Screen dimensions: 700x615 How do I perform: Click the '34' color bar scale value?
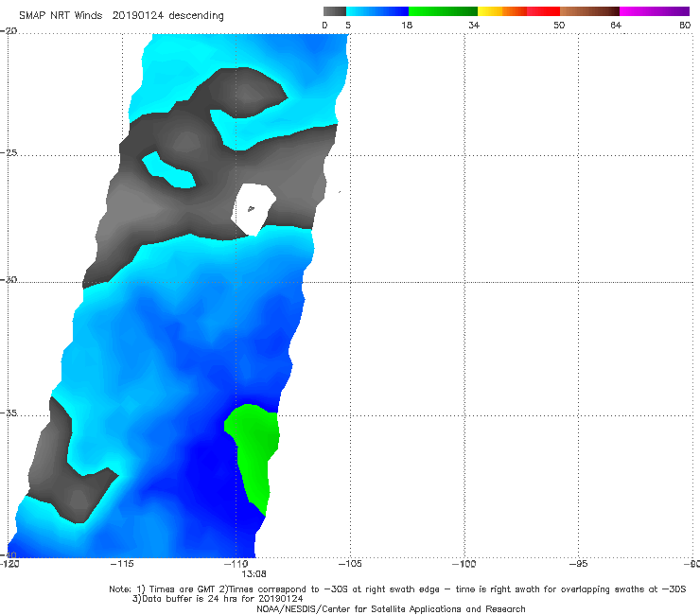point(474,25)
